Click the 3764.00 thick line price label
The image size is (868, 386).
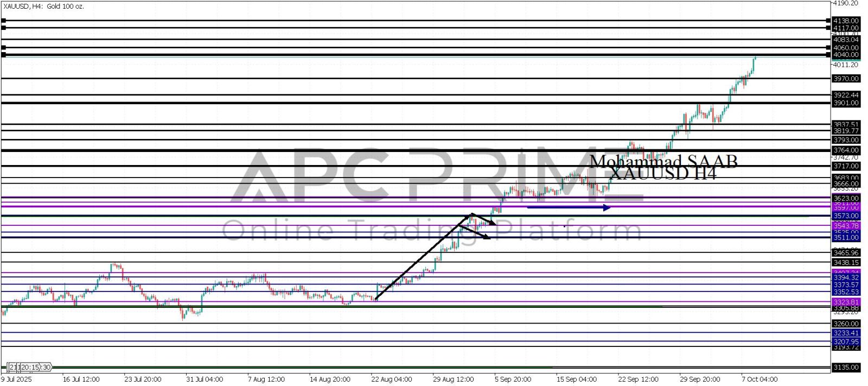846,150
